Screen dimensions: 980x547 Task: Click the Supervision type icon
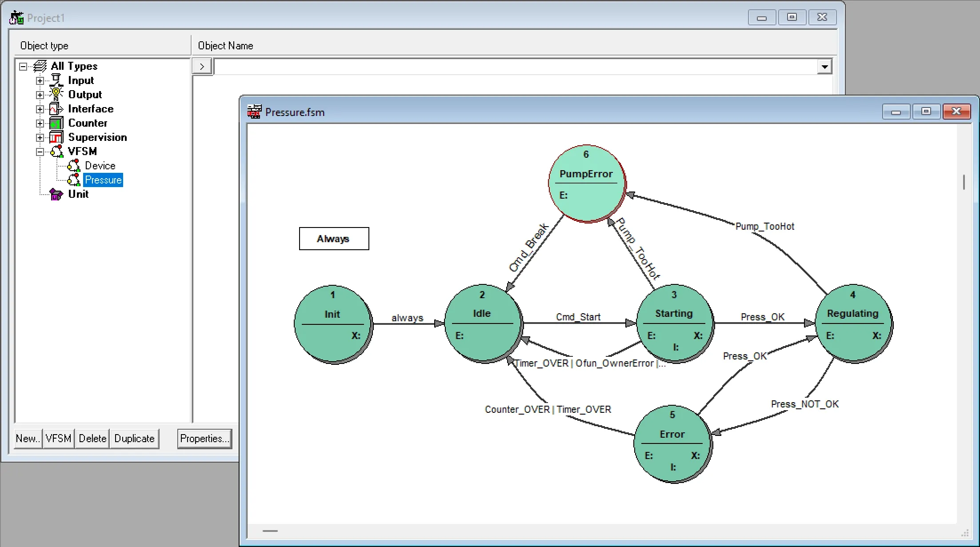(x=56, y=137)
